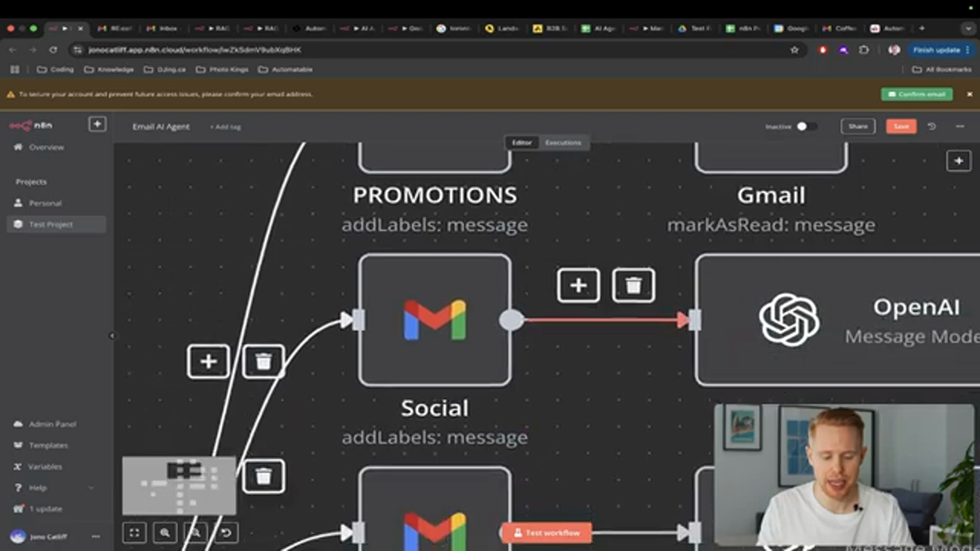Dismiss the email confirmation banner
Viewport: 980px width, 551px height.
[x=969, y=94]
